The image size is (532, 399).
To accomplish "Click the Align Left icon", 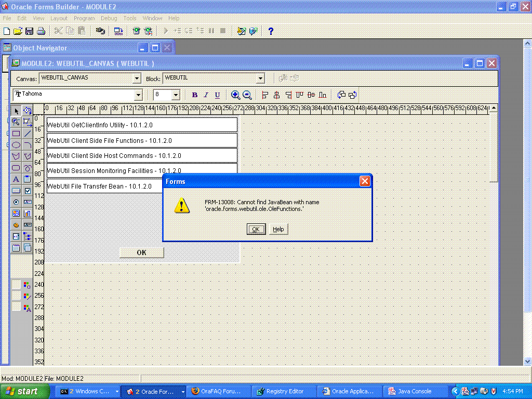I will pyautogui.click(x=265, y=95).
